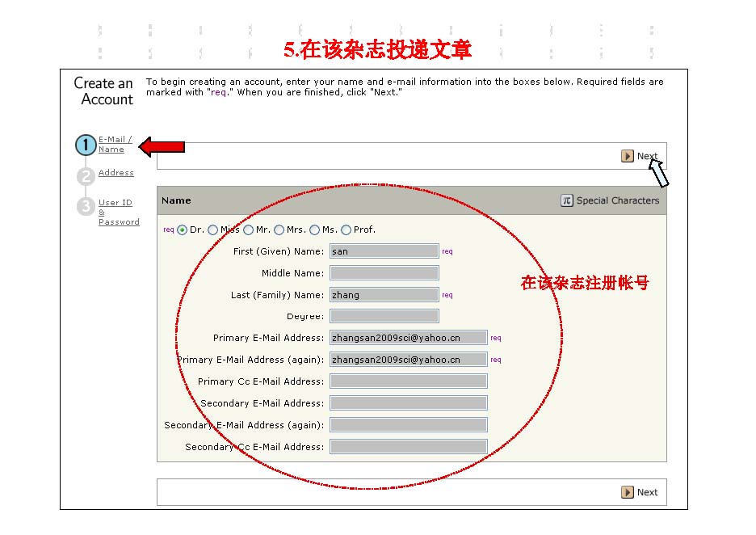Click step 3 circle icon
Image resolution: width=756 pixels, height=535 pixels.
86,207
